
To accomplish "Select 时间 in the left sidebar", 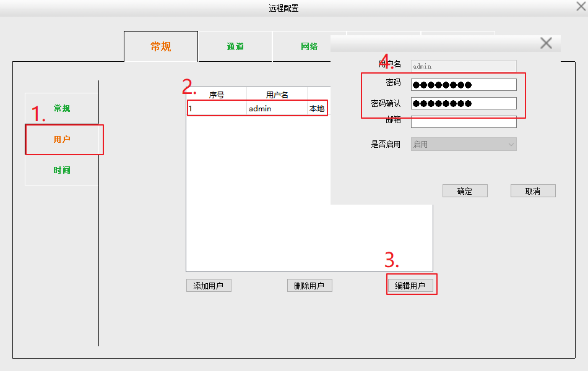I will [62, 170].
